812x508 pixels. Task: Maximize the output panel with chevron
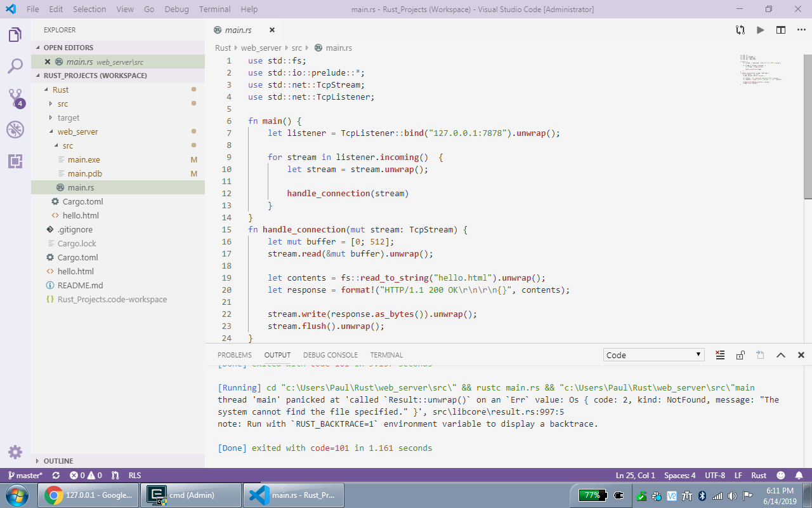click(x=781, y=355)
